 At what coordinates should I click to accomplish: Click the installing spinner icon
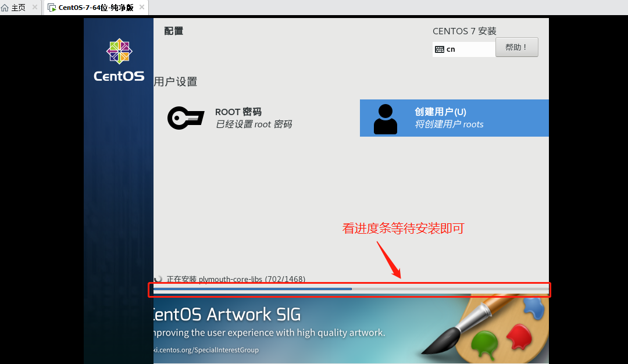(158, 279)
